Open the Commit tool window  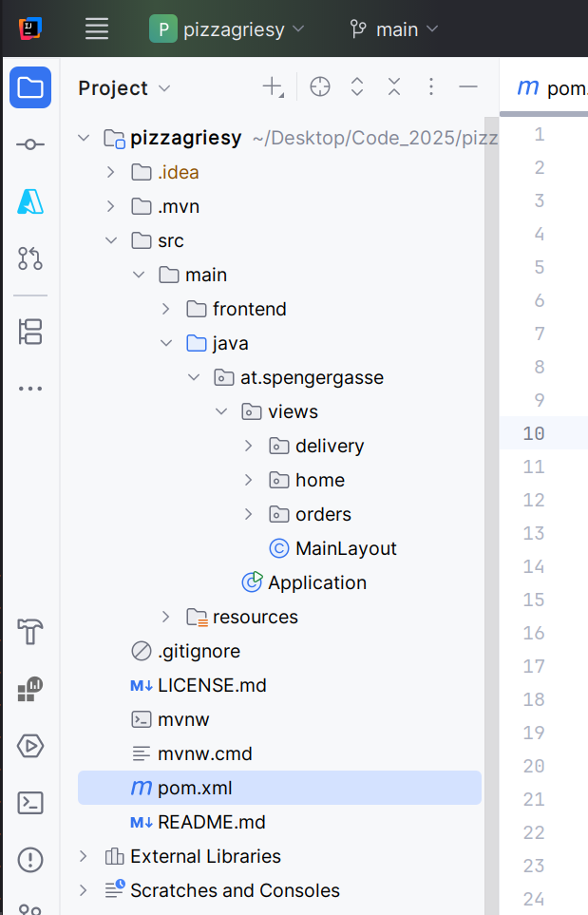[30, 144]
